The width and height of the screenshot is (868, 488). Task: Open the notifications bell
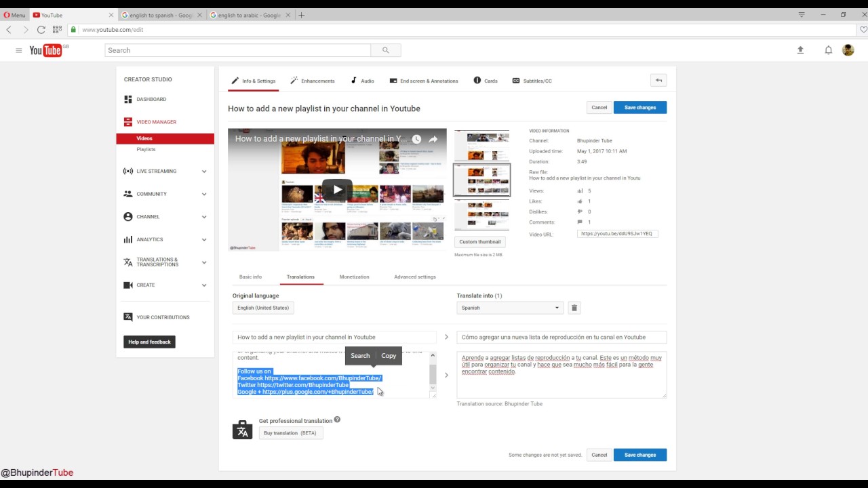point(828,50)
